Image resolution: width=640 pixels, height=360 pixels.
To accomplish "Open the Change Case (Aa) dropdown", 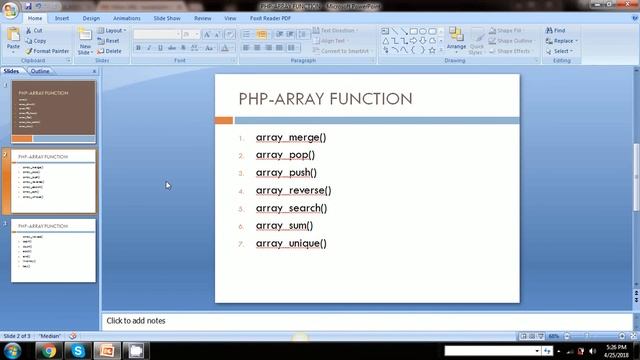I will point(210,48).
